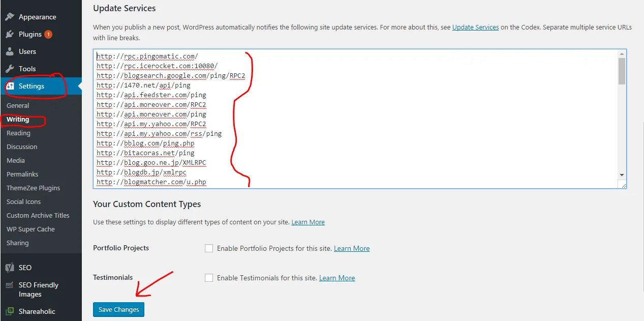Screen dimensions: 644x321
Task: Click the Settings sliders icon
Action: 10,86
